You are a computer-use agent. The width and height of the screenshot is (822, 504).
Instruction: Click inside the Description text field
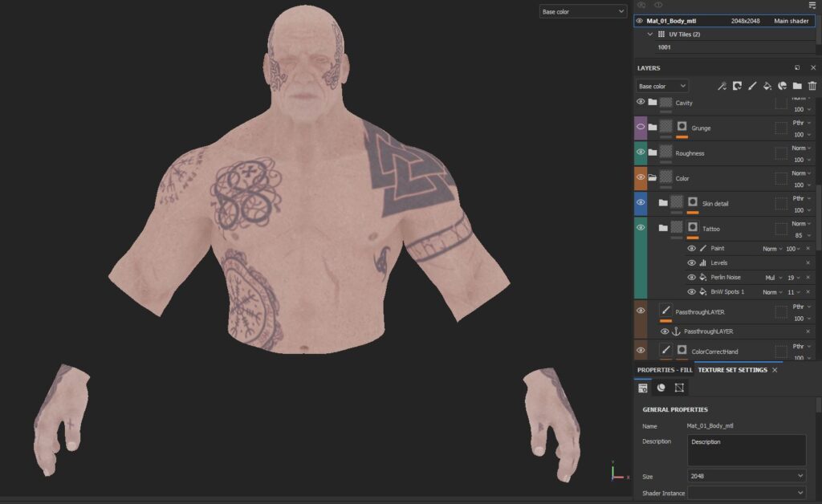(x=747, y=449)
